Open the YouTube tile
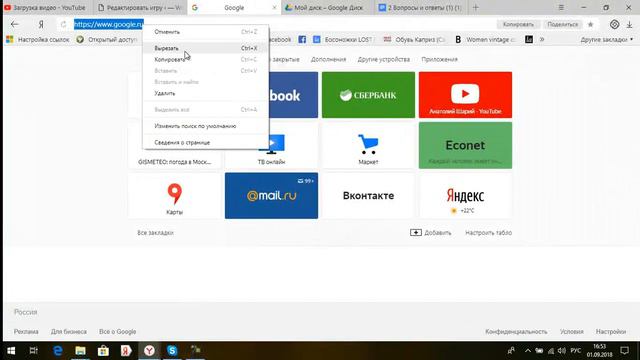 click(465, 95)
